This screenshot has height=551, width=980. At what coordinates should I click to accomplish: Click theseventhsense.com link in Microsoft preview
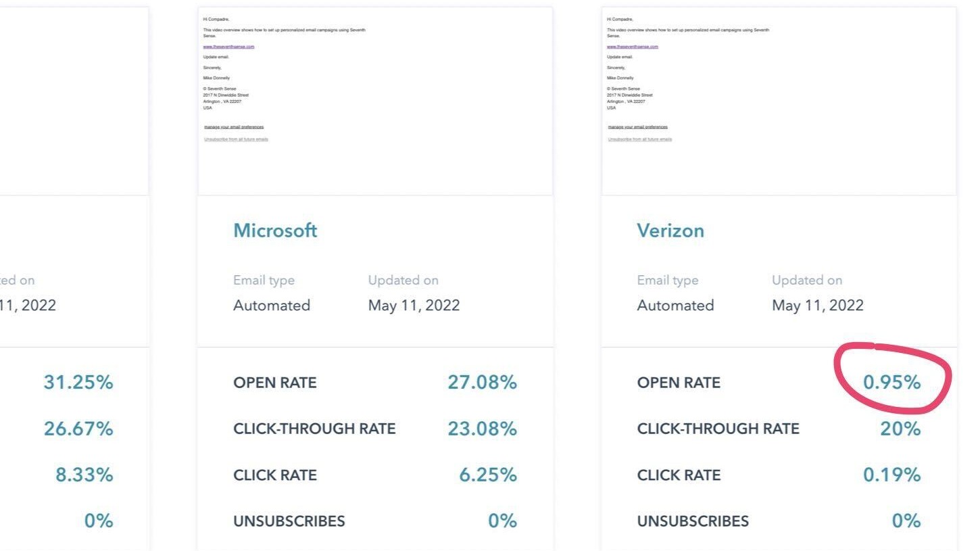pos(228,47)
